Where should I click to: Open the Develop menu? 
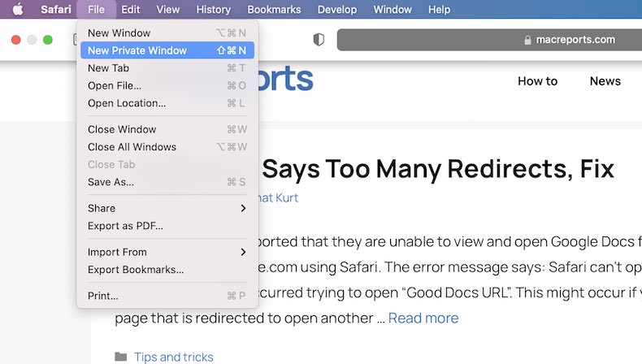coord(337,9)
